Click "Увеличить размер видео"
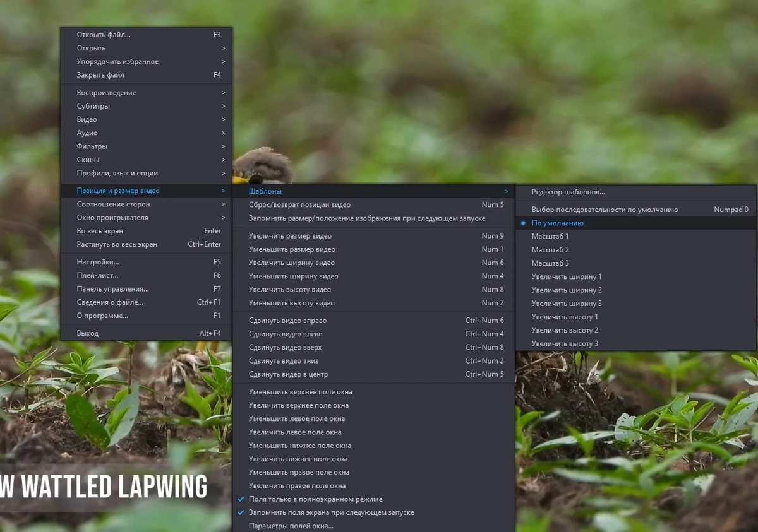 point(374,236)
